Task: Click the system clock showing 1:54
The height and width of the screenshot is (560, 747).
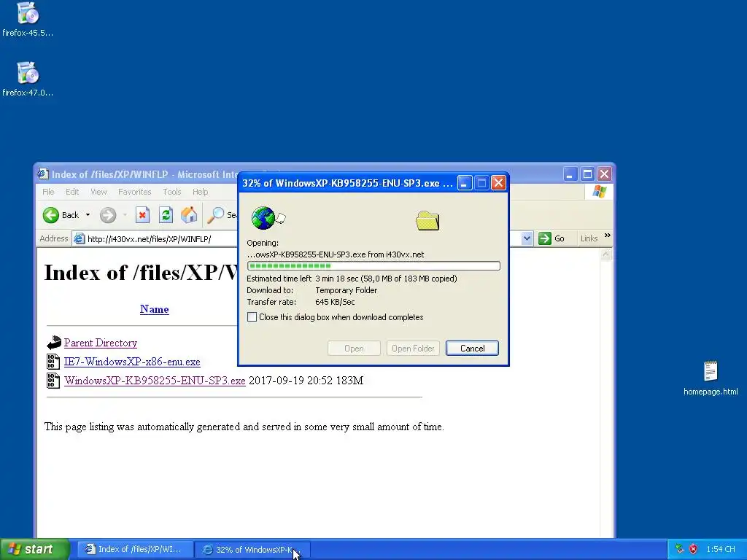Action: coord(721,550)
